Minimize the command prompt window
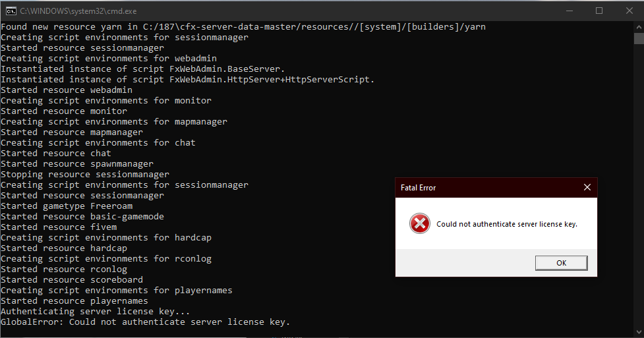Screen dimensions: 644x338 (570, 11)
